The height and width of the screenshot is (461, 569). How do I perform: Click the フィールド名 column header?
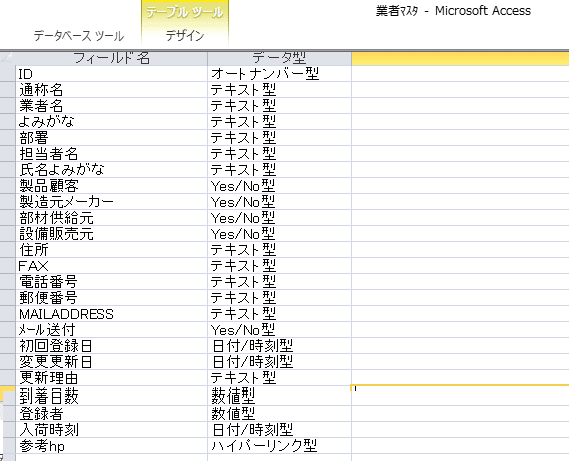[111, 58]
